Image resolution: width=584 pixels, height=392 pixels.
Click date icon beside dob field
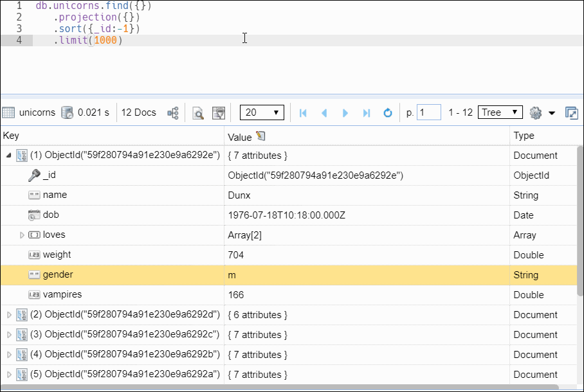pos(34,215)
